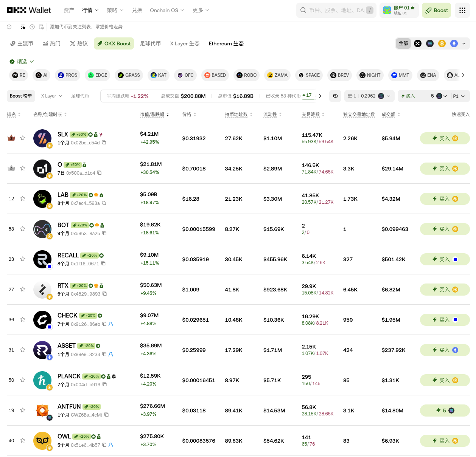Click the hexagon icon in sub toolbar
The height and width of the screenshot is (457, 476).
coord(9,27)
